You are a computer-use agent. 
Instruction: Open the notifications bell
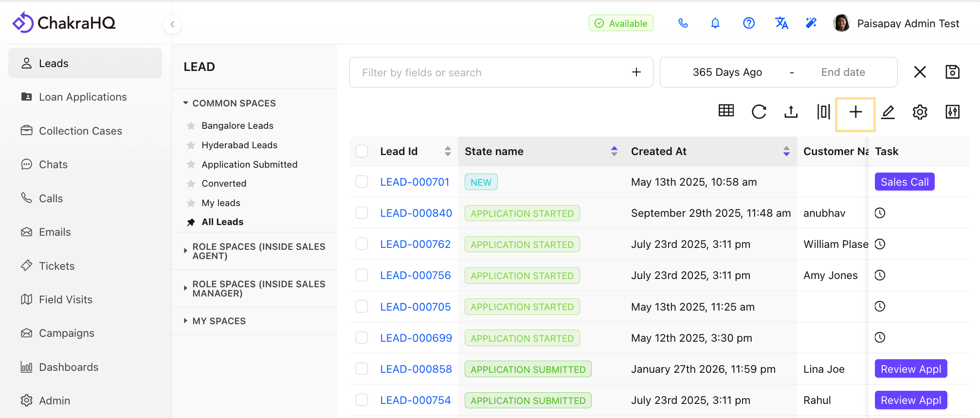coord(715,23)
